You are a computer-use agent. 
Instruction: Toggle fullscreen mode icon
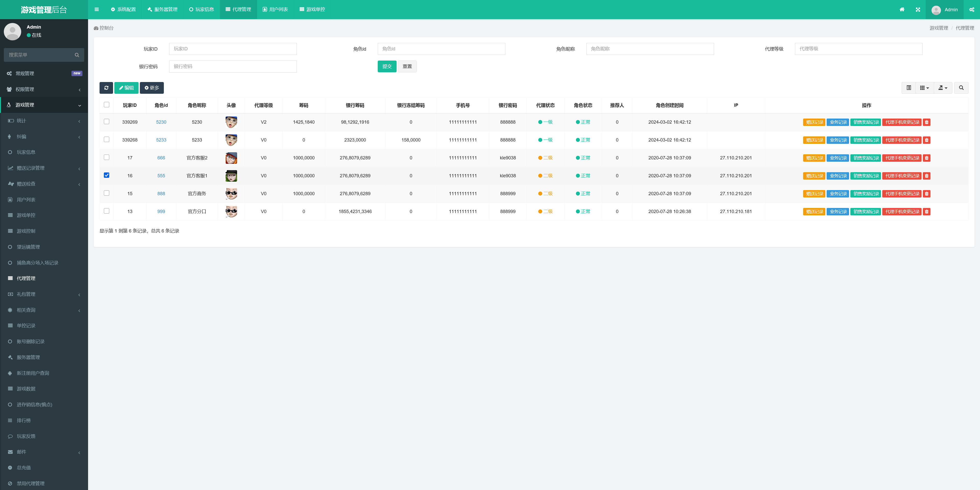(x=918, y=9)
